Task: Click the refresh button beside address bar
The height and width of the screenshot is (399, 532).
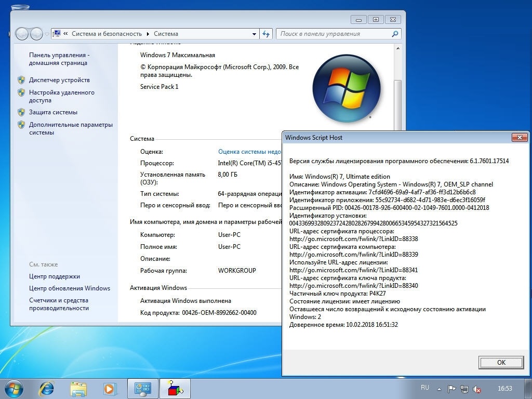Action: (x=266, y=34)
